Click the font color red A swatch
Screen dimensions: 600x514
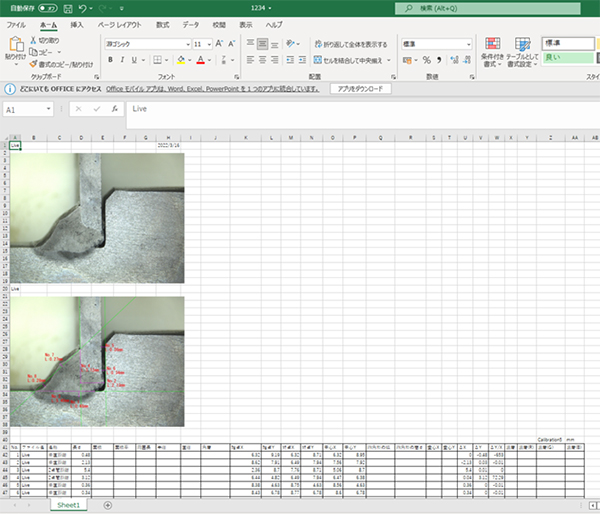click(201, 60)
